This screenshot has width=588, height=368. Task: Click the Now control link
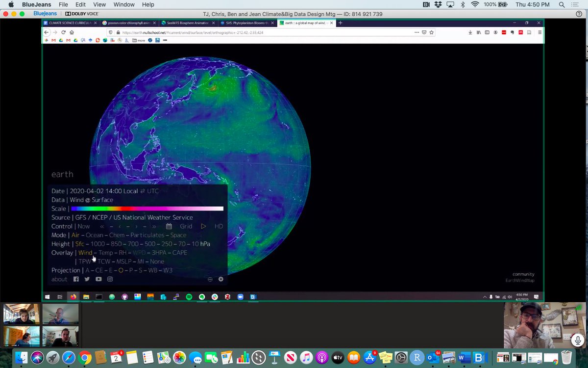click(x=84, y=226)
